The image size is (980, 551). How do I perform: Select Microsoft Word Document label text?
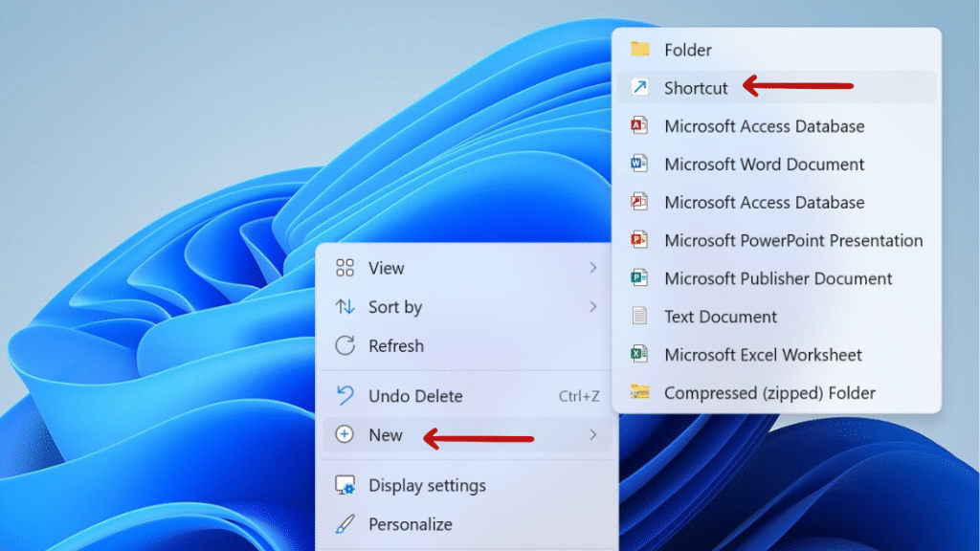coord(764,165)
